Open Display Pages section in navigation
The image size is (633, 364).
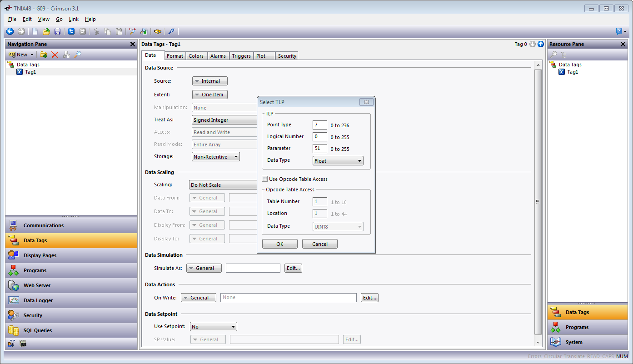pyautogui.click(x=71, y=255)
